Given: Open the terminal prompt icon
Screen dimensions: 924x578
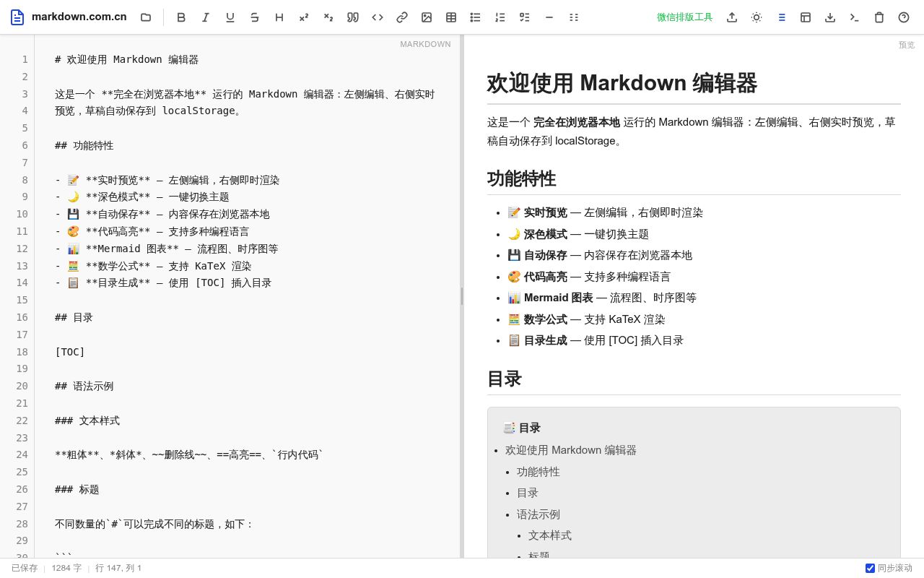Looking at the screenshot, I should pos(855,17).
